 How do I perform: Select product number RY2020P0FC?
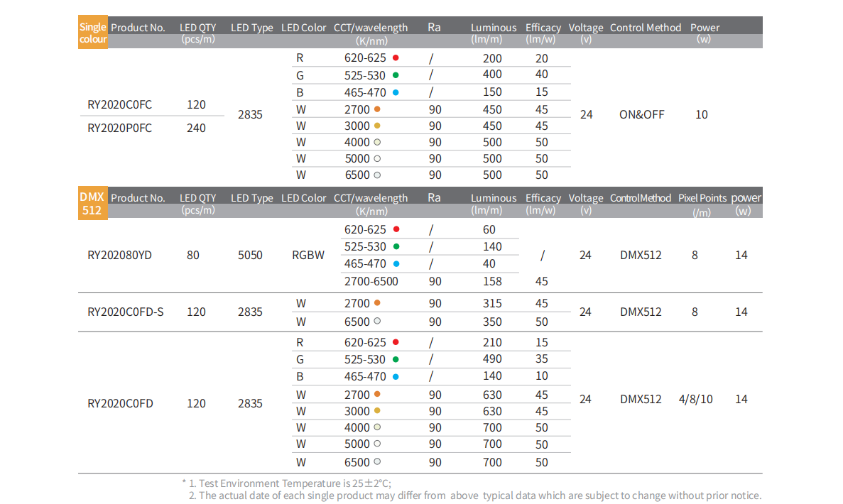[x=119, y=128]
